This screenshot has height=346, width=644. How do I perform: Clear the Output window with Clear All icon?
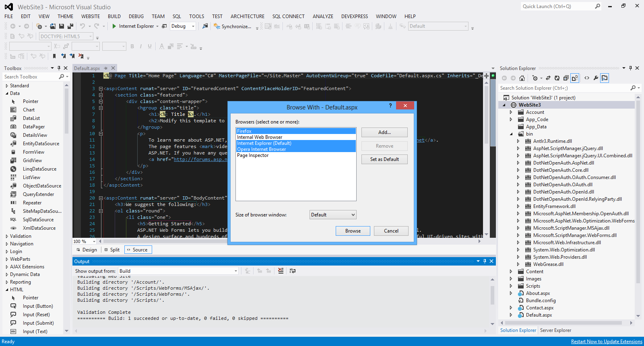281,271
